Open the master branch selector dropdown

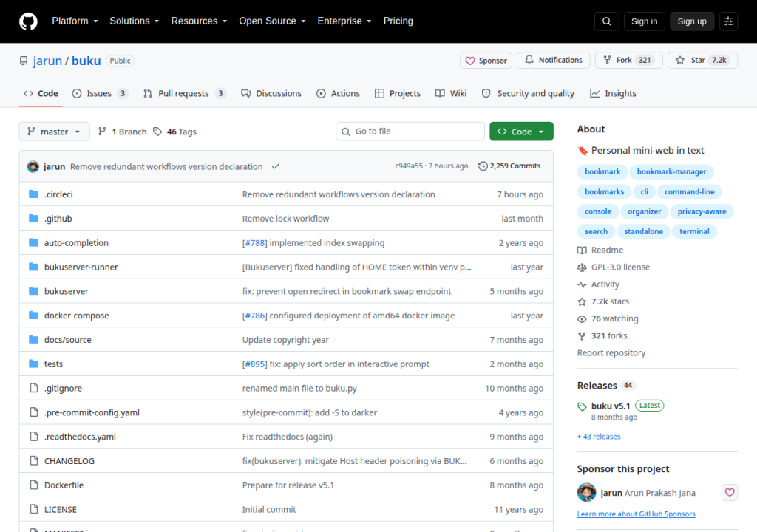(54, 132)
